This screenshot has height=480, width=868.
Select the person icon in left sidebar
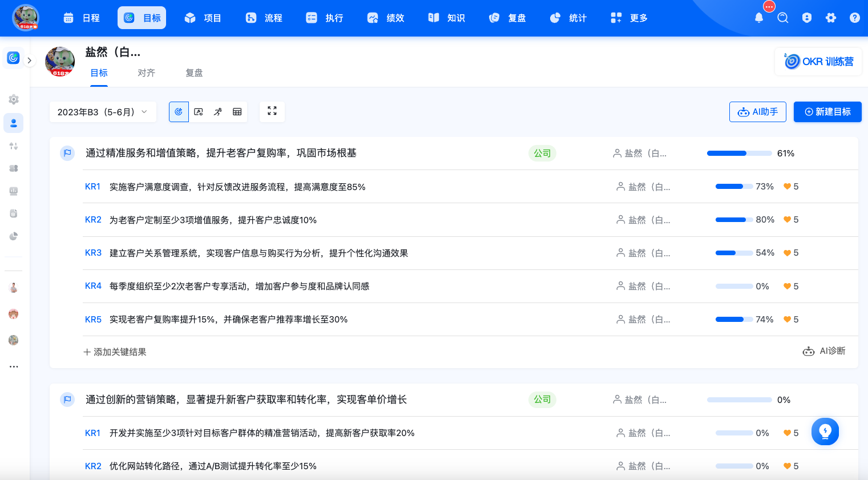pyautogui.click(x=14, y=123)
